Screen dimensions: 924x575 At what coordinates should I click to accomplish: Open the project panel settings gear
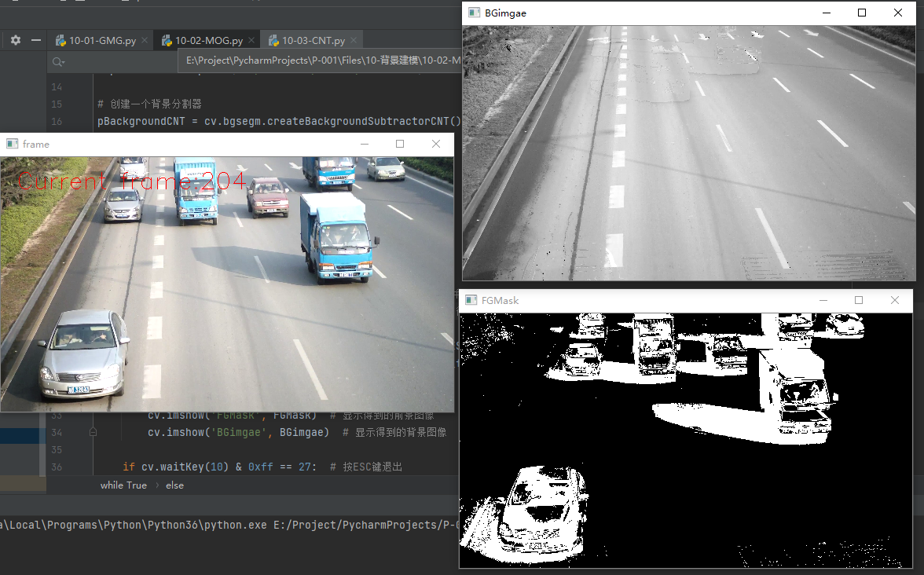click(16, 40)
